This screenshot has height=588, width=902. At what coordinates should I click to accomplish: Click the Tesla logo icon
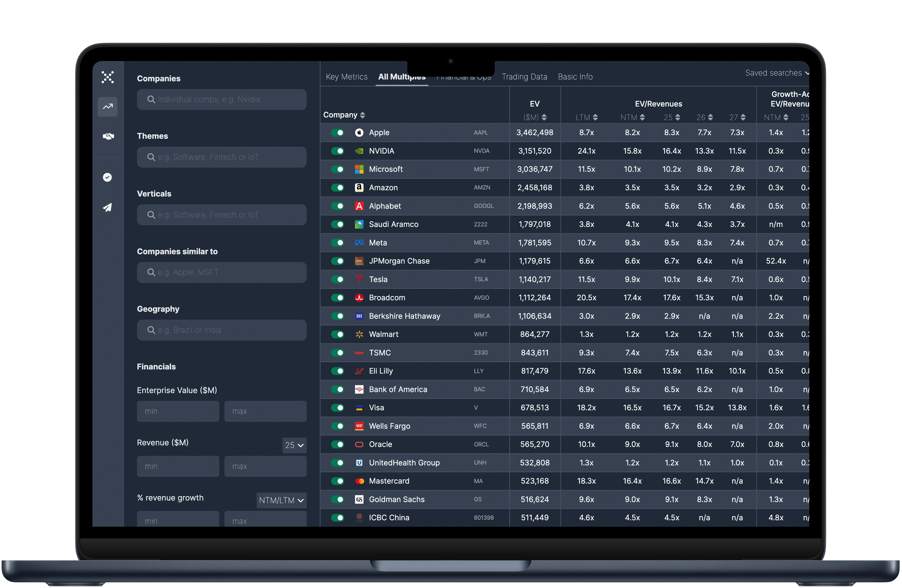click(x=359, y=279)
